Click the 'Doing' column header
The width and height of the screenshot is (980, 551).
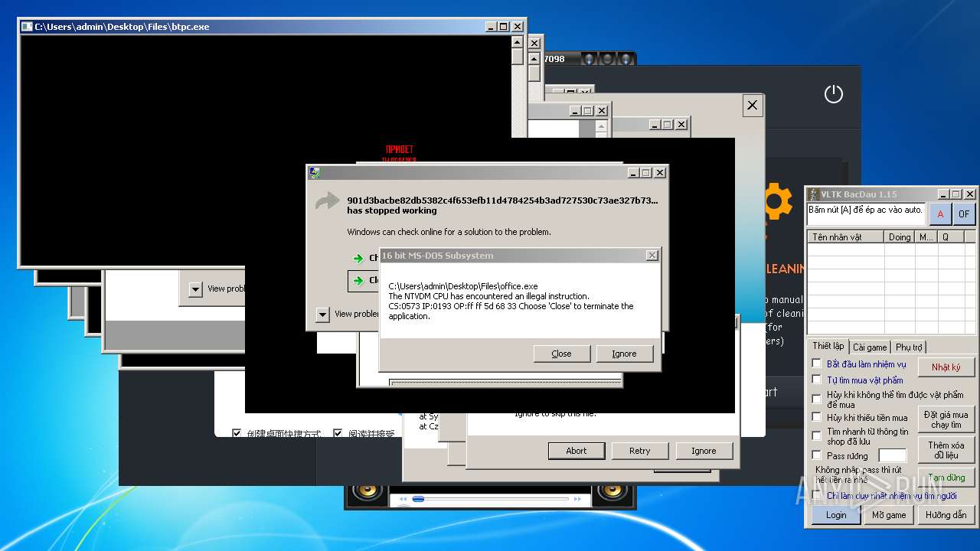pos(900,237)
